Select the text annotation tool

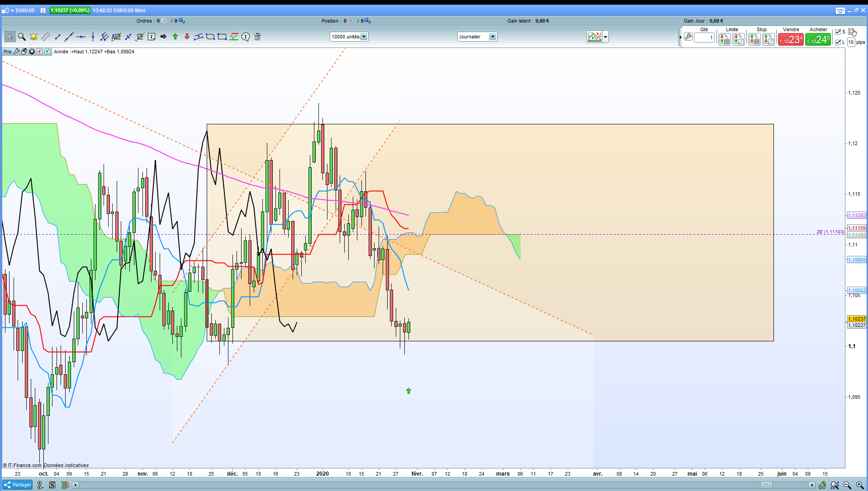[x=152, y=37]
